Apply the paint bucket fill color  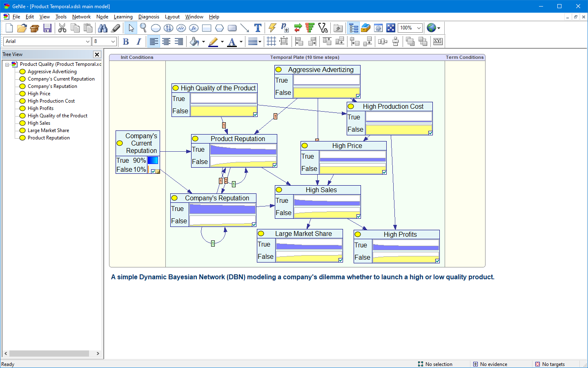coord(194,41)
